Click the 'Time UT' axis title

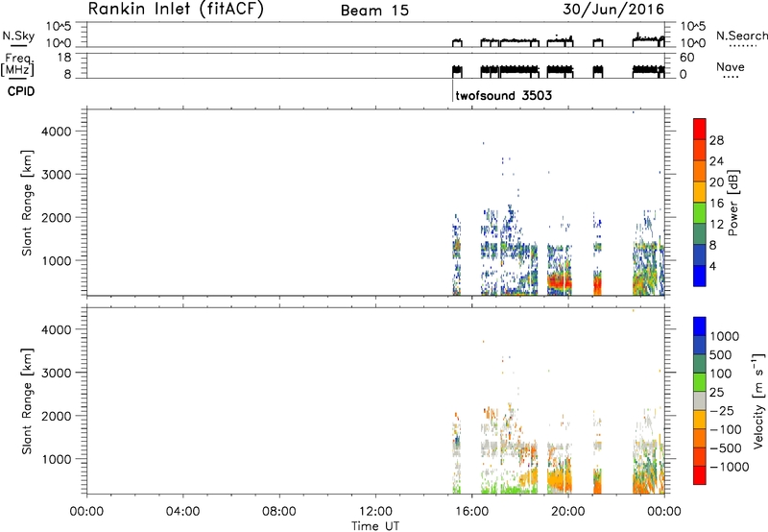click(x=375, y=526)
